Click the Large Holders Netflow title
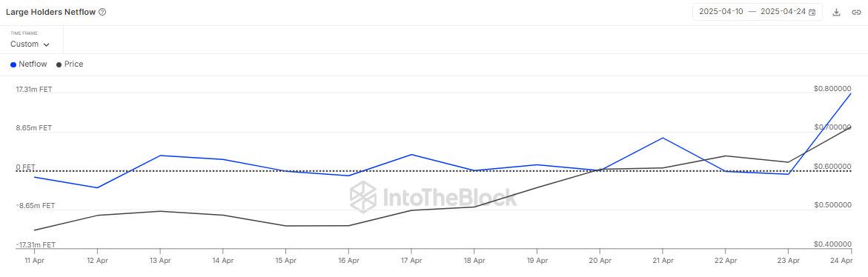868x277 pixels. tap(50, 12)
